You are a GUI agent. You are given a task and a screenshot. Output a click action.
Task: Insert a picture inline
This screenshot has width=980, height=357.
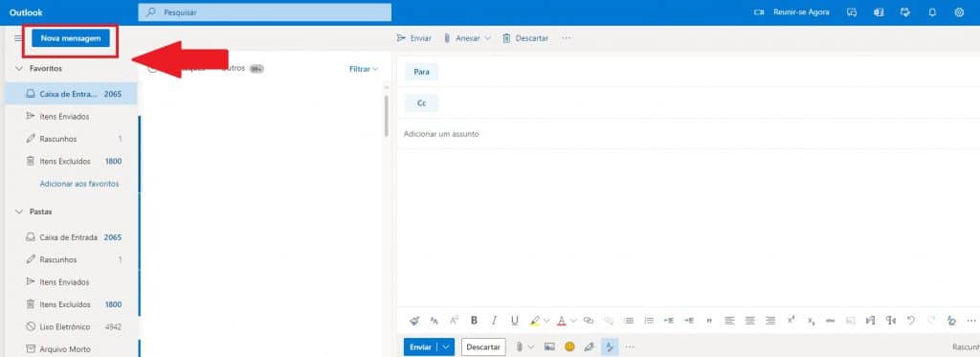coord(549,346)
